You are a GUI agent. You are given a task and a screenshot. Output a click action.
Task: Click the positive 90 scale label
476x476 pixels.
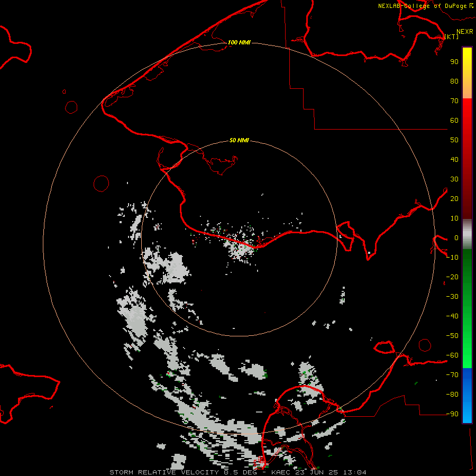[454, 62]
